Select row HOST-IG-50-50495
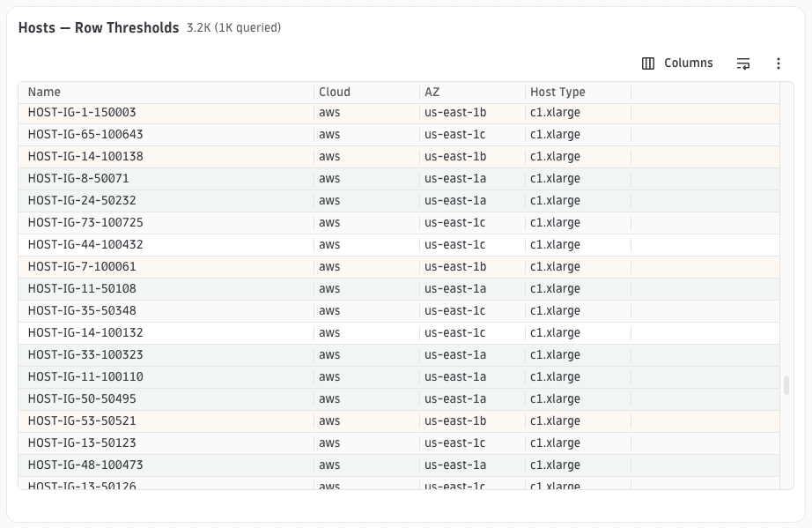The height and width of the screenshot is (528, 812). click(399, 399)
